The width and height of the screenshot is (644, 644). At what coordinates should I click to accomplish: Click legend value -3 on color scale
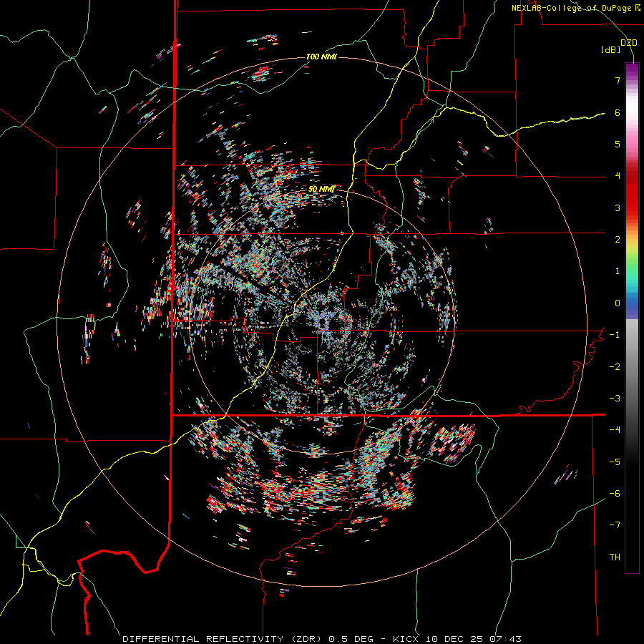tap(615, 399)
